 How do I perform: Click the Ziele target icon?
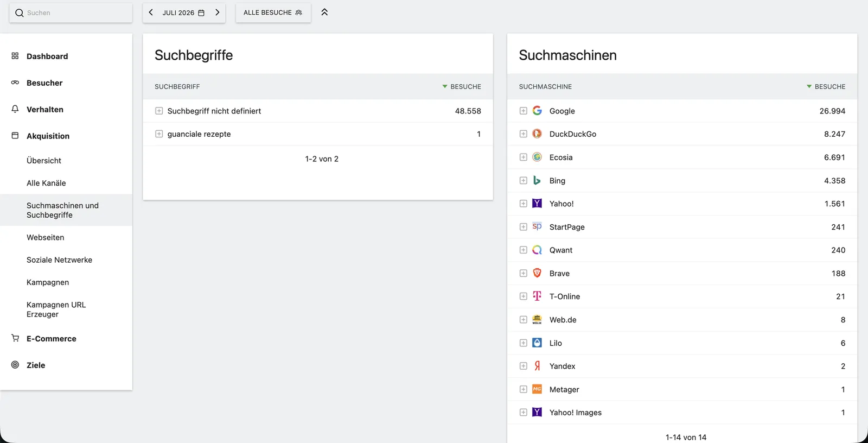click(x=15, y=365)
